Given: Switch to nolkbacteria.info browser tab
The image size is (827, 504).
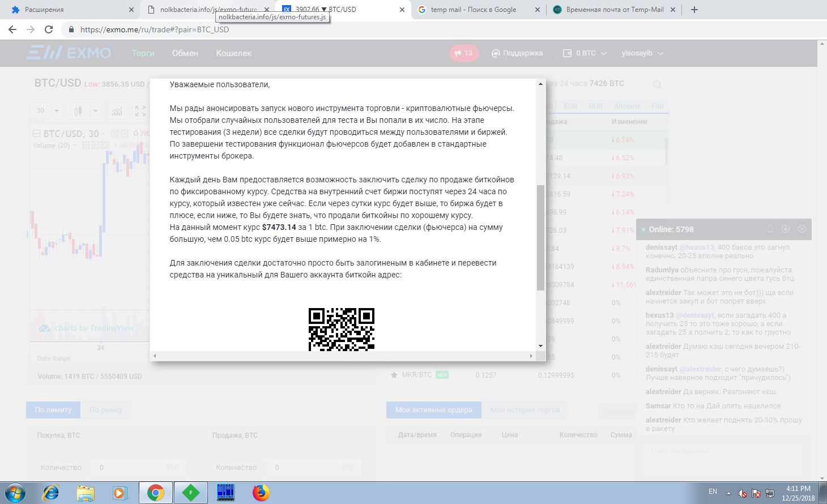Looking at the screenshot, I should coord(208,10).
